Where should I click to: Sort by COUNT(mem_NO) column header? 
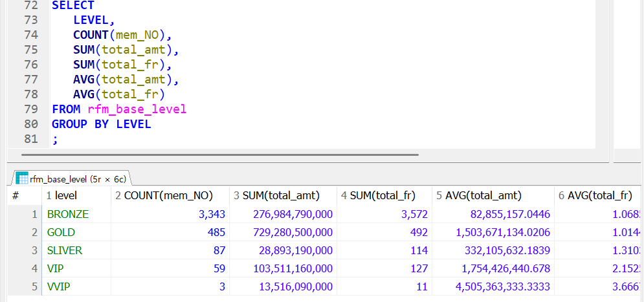[x=170, y=196]
